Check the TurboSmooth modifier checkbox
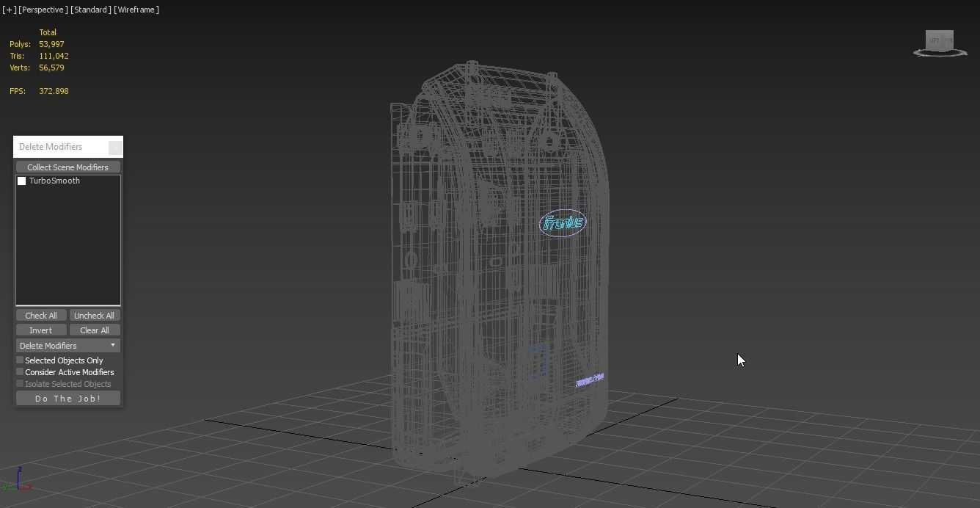Image resolution: width=980 pixels, height=508 pixels. (x=21, y=181)
